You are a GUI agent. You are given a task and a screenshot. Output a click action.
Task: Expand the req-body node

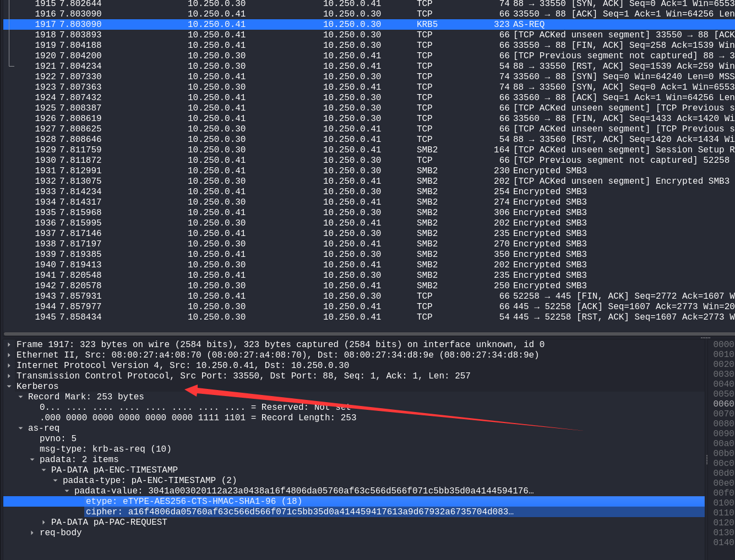32,532
